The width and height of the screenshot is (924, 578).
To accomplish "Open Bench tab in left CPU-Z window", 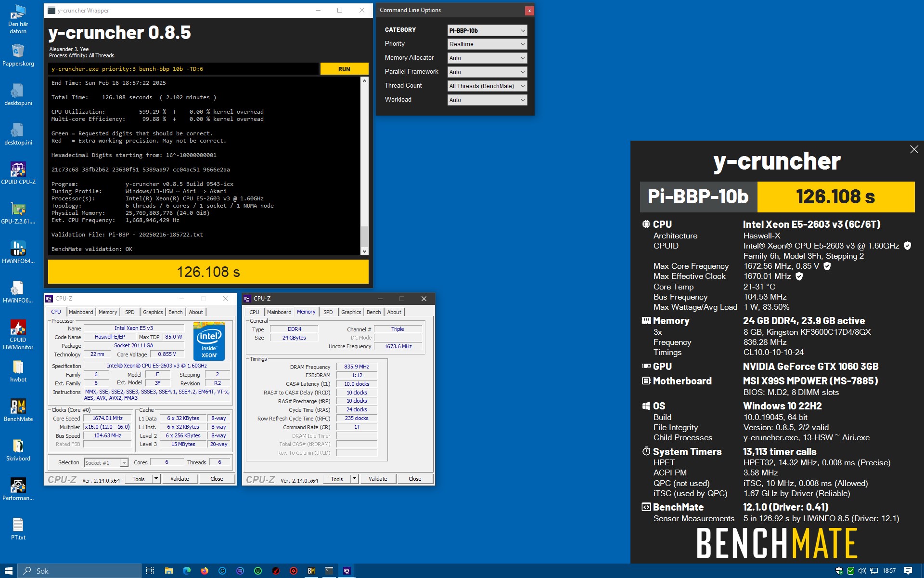I will (176, 312).
